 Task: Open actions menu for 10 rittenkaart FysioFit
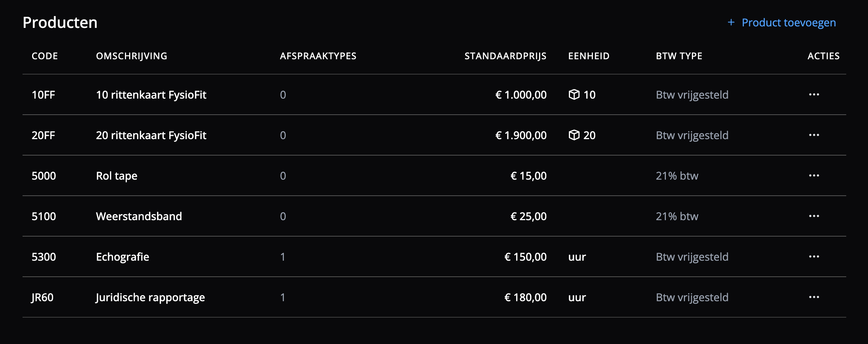pyautogui.click(x=814, y=94)
